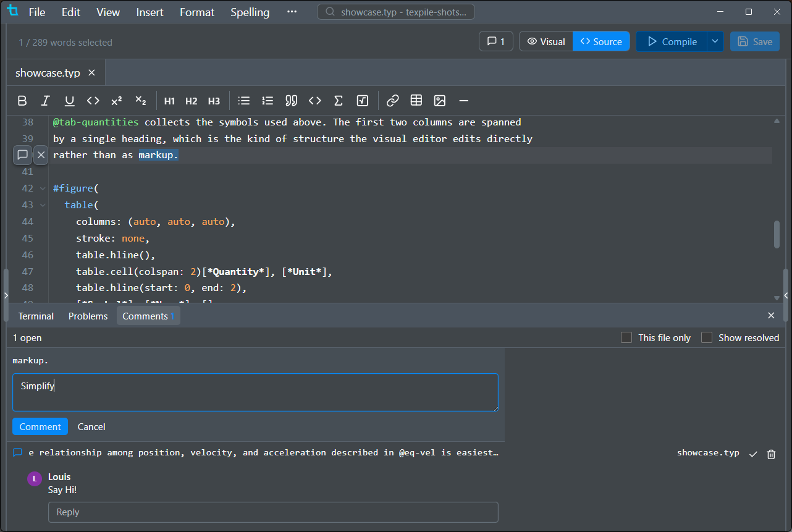Insert inline code via toolbar

(93, 101)
